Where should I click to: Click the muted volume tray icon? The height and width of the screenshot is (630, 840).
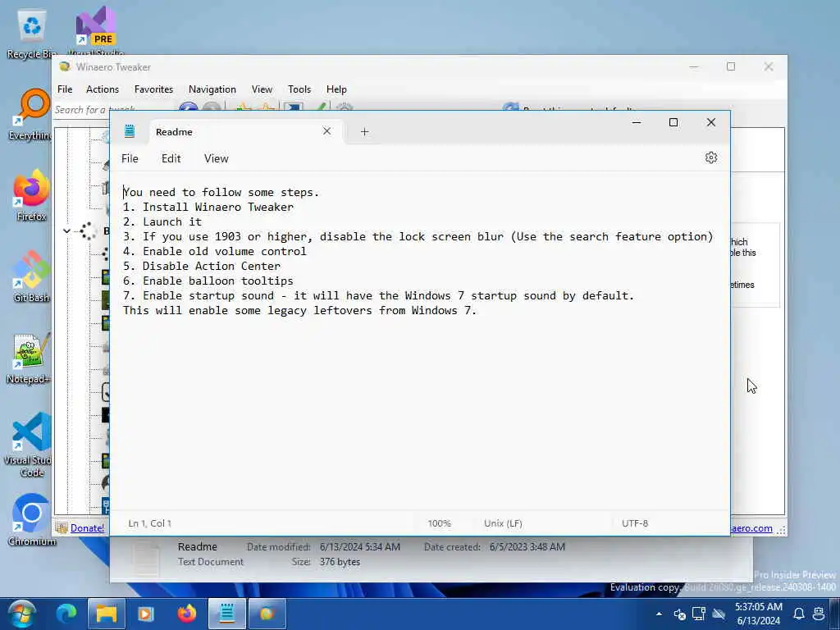tap(679, 614)
